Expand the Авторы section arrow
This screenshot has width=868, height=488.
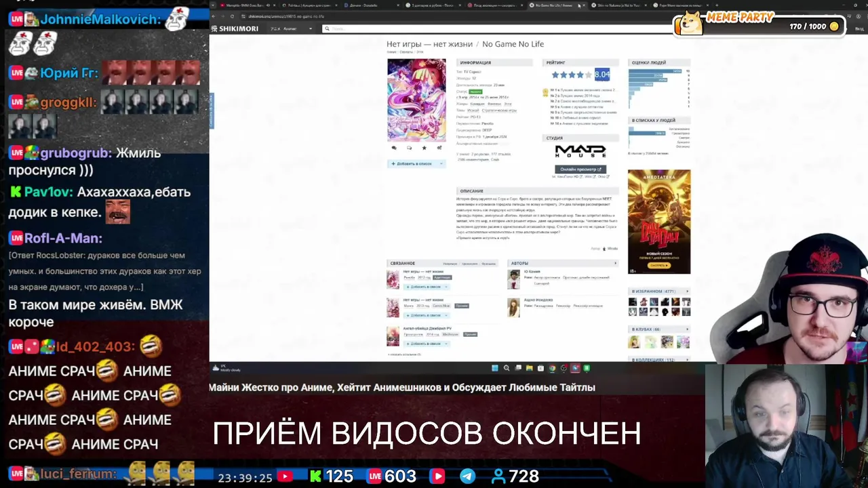(616, 263)
